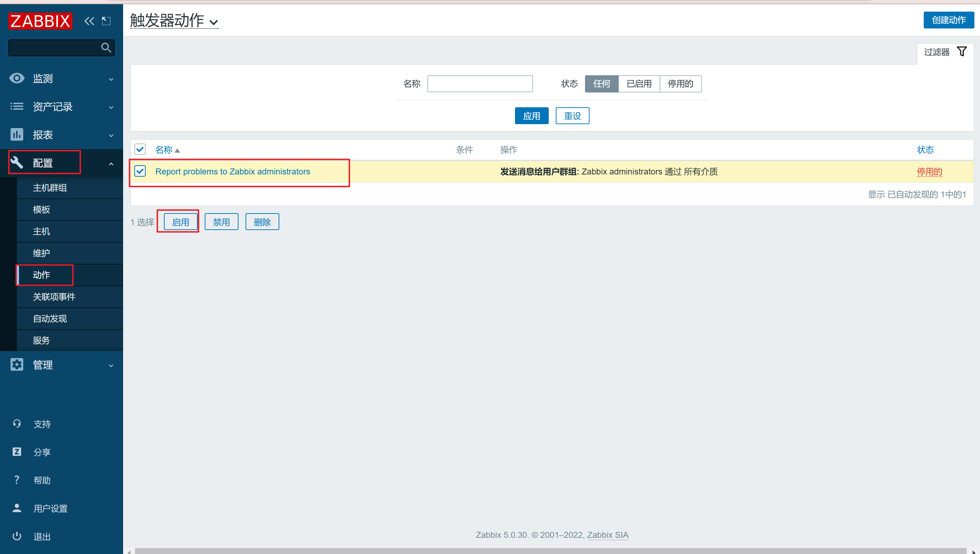Open 维护 submenu item
The width and height of the screenshot is (980, 554).
[70, 253]
